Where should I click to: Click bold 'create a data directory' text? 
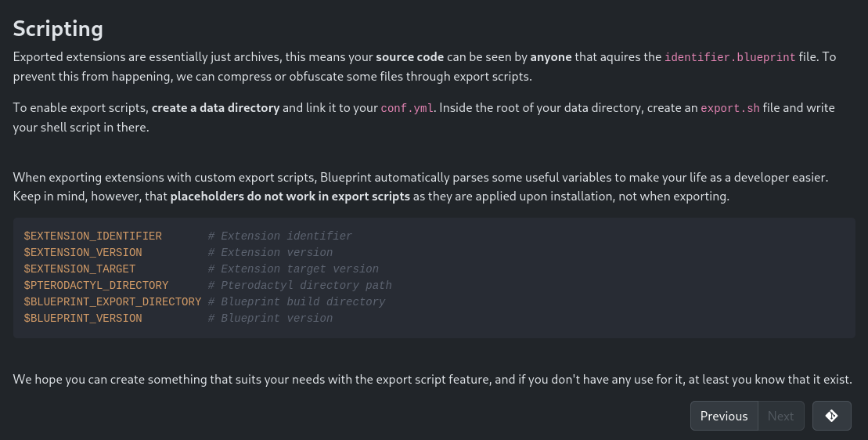pyautogui.click(x=215, y=108)
